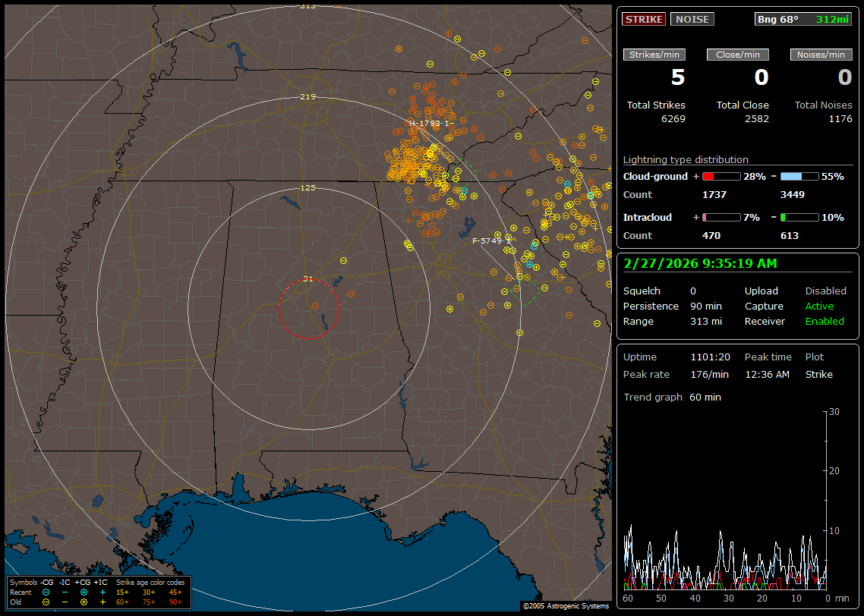Click the F-5749 storm cell marker
The image size is (864, 616).
(x=492, y=240)
